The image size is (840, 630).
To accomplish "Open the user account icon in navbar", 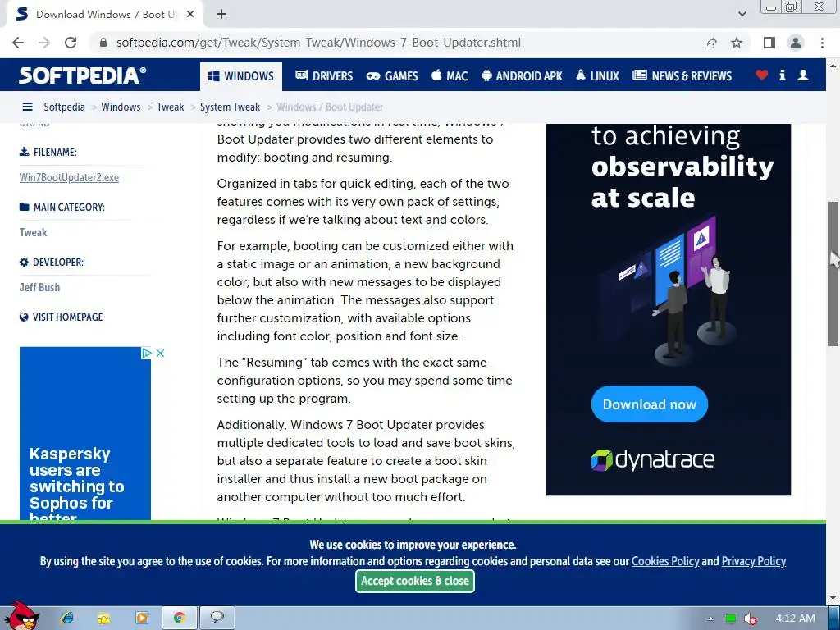I will point(803,75).
